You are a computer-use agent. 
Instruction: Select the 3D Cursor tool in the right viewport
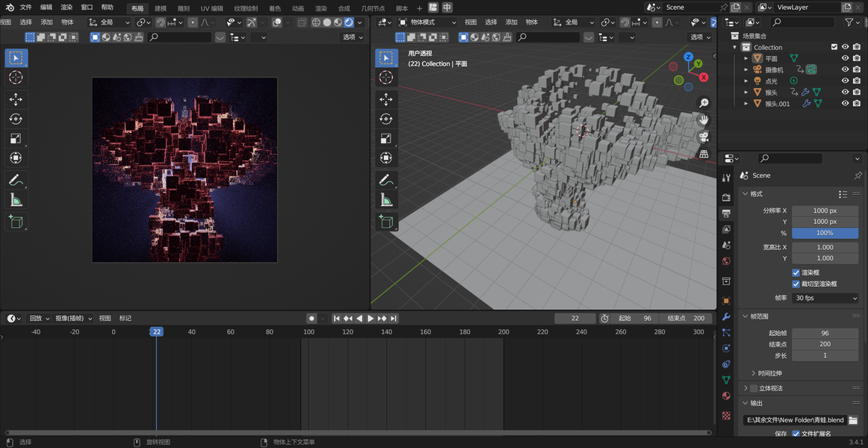(x=386, y=78)
